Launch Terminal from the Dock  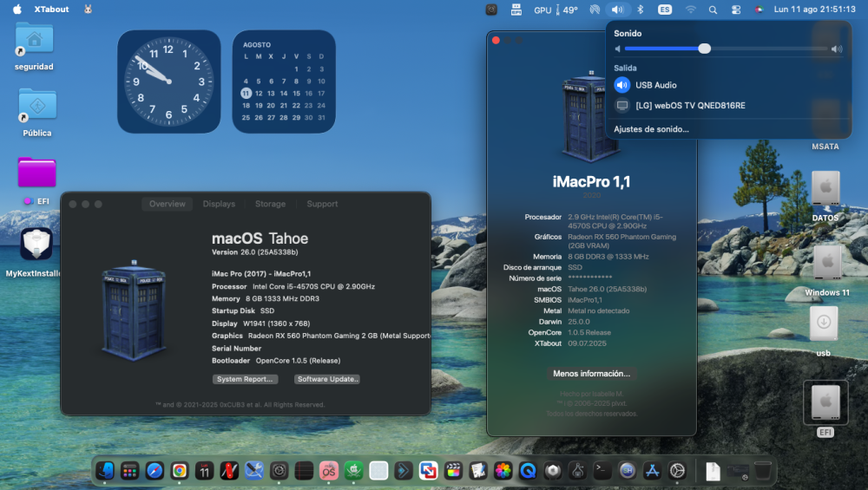point(602,471)
